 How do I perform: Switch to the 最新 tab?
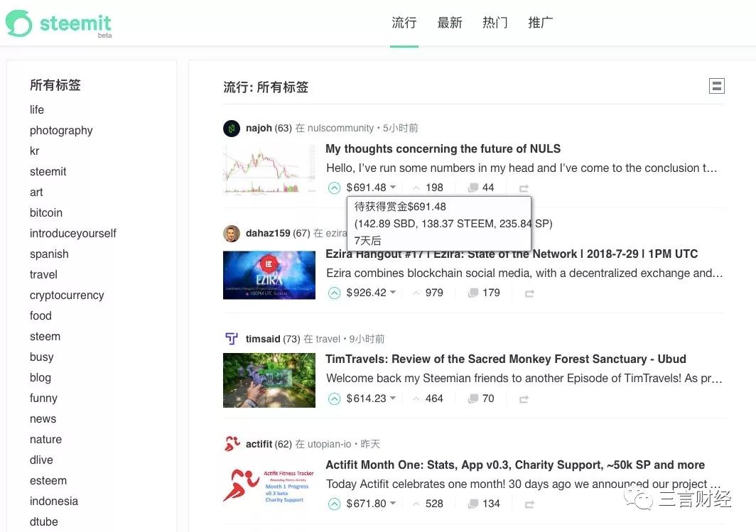point(449,23)
